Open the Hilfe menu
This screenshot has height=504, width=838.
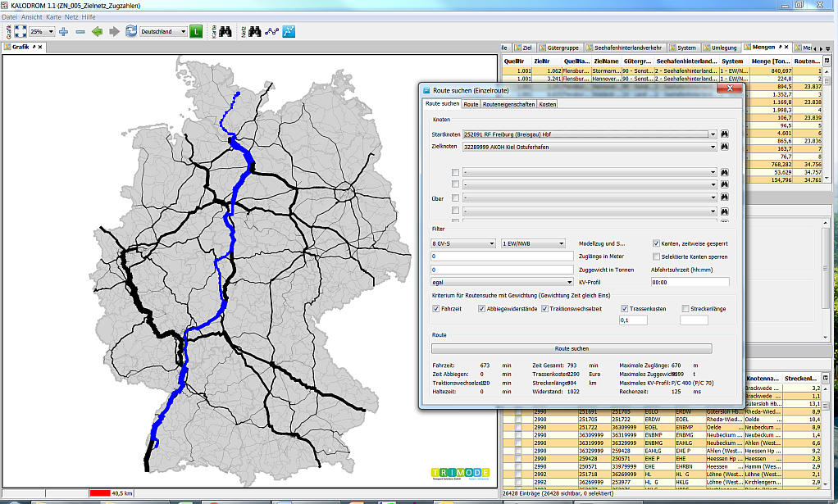point(89,17)
